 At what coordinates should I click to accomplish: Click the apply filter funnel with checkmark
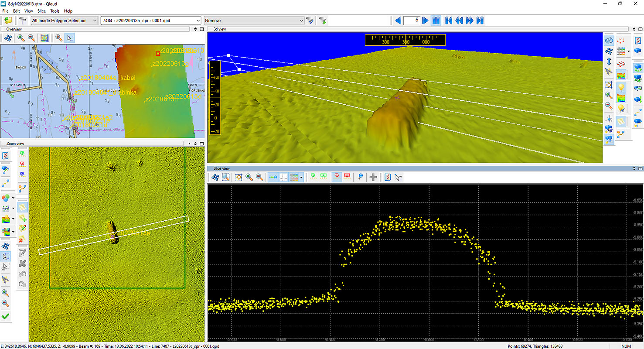tap(310, 21)
